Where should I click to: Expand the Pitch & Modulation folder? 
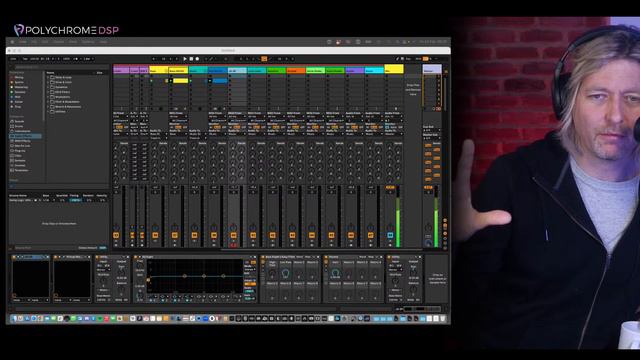click(x=48, y=102)
